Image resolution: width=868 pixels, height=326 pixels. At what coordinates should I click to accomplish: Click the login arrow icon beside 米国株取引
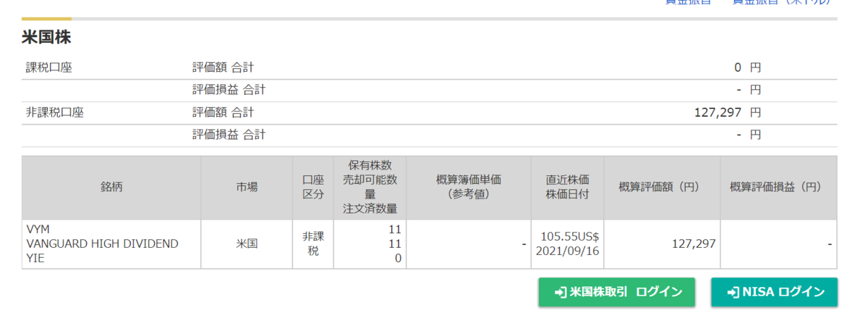coord(560,292)
